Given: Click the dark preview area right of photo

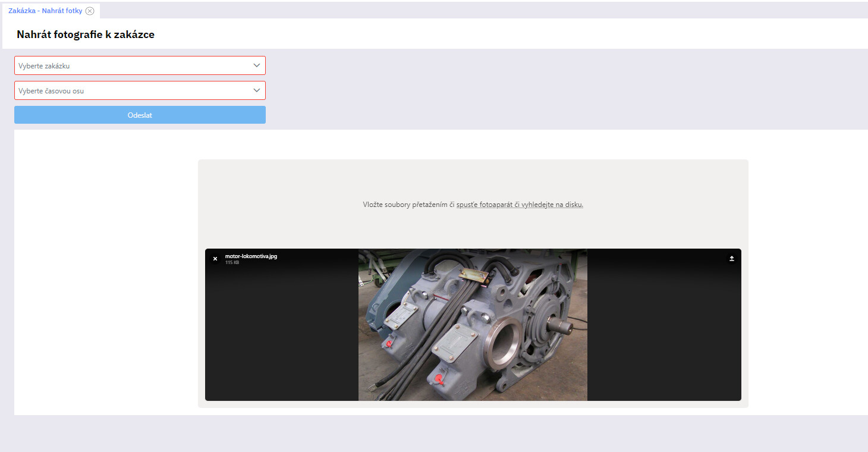Looking at the screenshot, I should point(663,333).
